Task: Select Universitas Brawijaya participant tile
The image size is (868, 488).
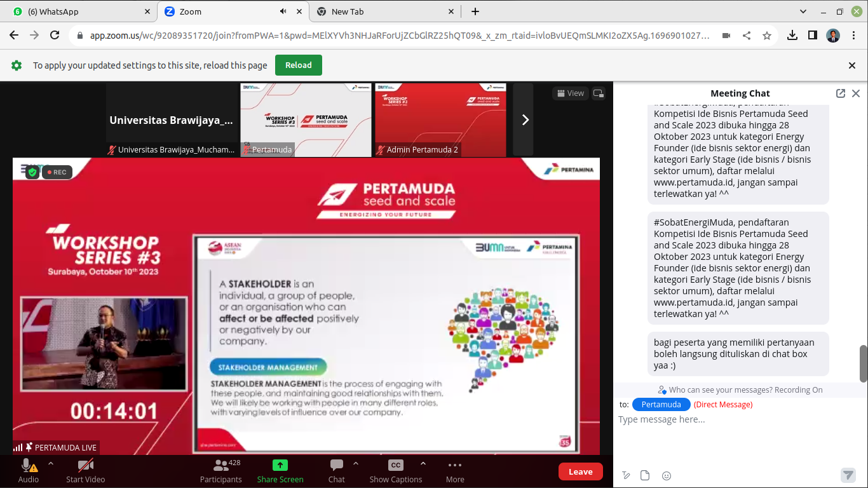Action: click(x=172, y=119)
